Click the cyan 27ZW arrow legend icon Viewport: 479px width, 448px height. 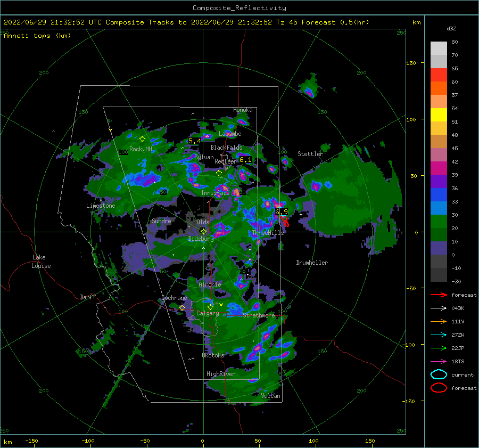pyautogui.click(x=439, y=335)
